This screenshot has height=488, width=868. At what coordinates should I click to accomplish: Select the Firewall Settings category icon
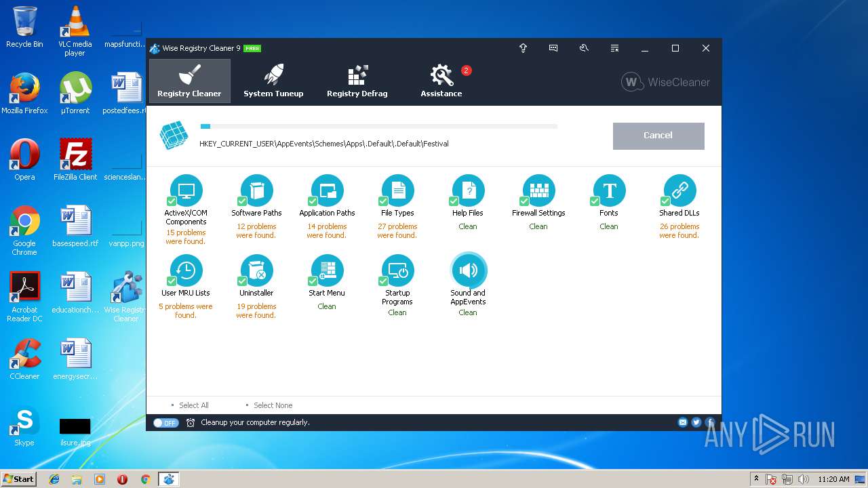[x=538, y=190]
